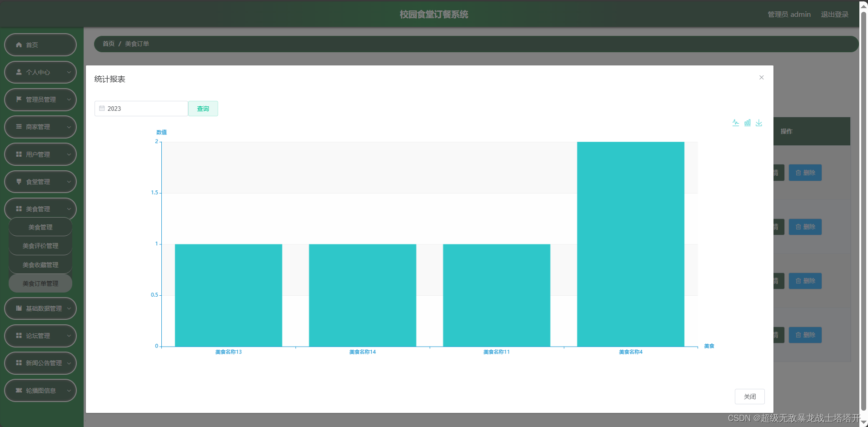Click the 美食名称4 bar in chart

pos(631,244)
